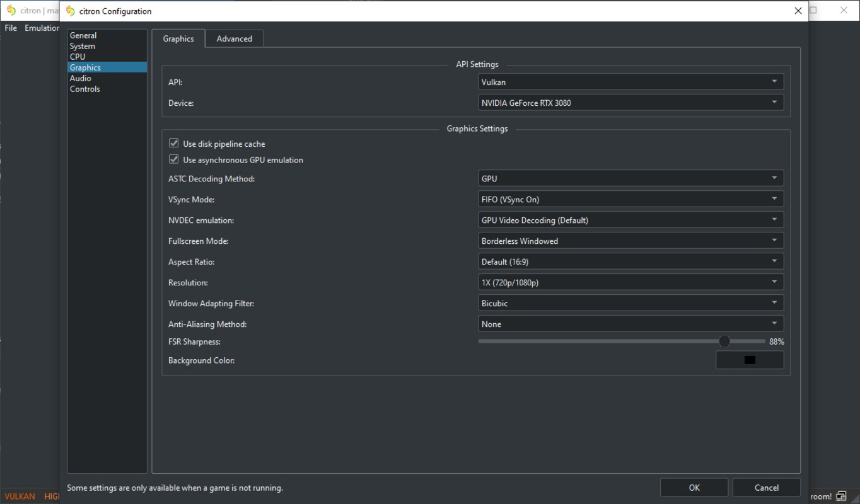Expand the Resolution dropdown
860x504 pixels.
coord(631,282)
